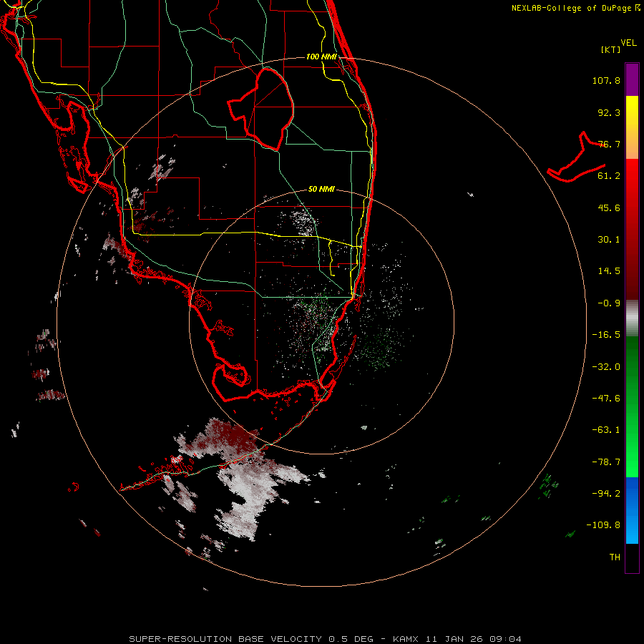Image resolution: width=644 pixels, height=644 pixels.
Task: Click the -16.5 scale value
Action: pos(606,335)
